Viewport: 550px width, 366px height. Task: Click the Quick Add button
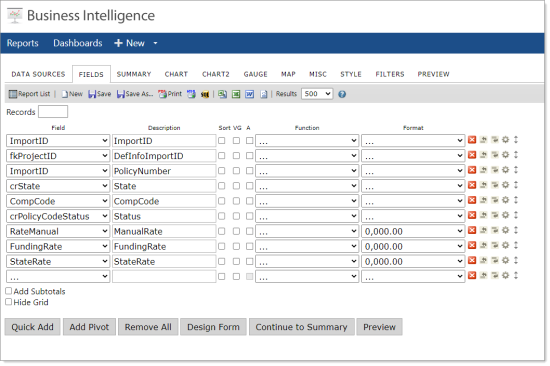[x=32, y=327]
